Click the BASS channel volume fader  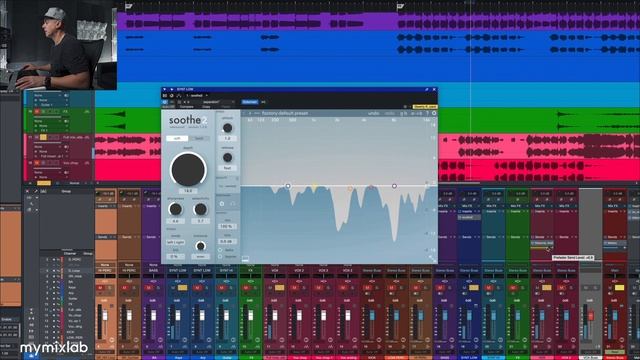click(154, 316)
